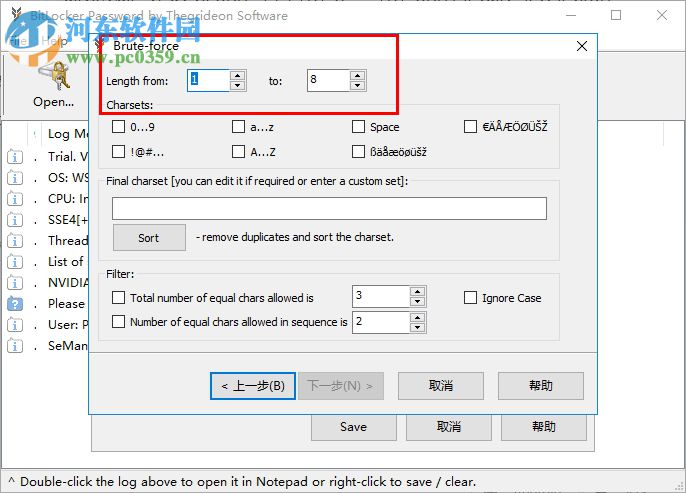Close the Brute-force dialog
686x493 pixels.
[x=581, y=46]
